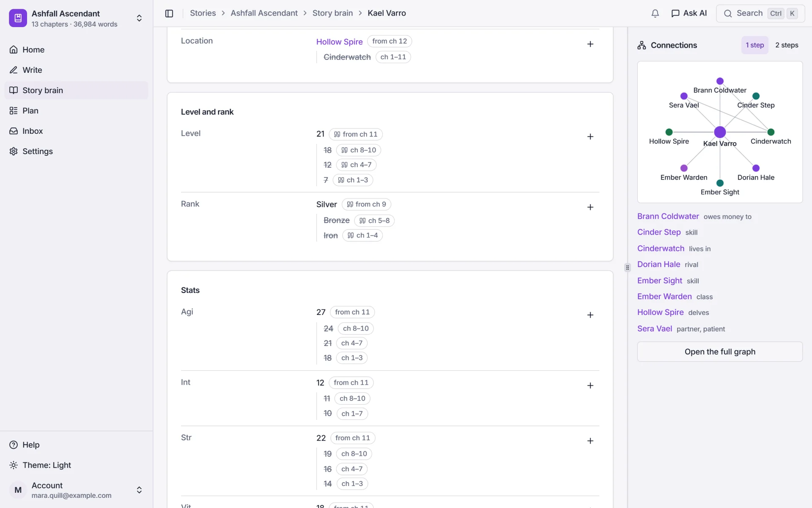Viewport: 812px width, 508px height.
Task: Click the 'ch 1–11' Cinderwatch chip
Action: (393, 57)
